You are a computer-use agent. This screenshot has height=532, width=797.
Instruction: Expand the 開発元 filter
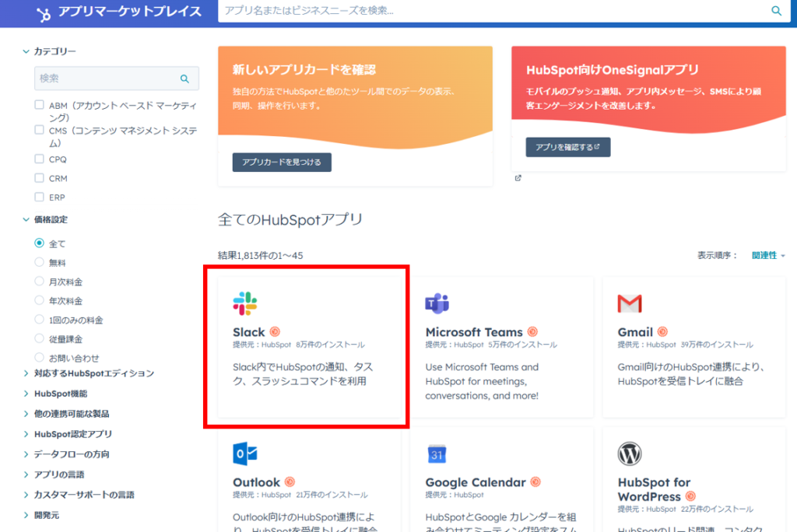[40, 515]
